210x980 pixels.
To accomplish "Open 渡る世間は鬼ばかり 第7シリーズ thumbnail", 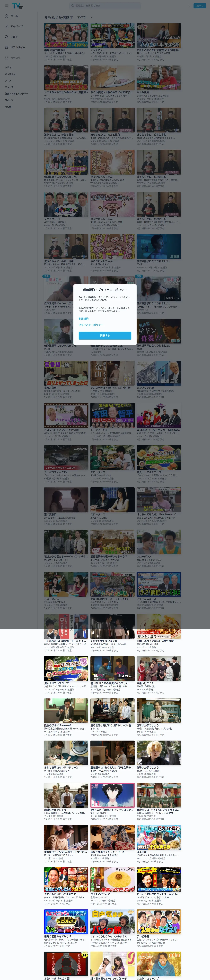I will (112, 711).
